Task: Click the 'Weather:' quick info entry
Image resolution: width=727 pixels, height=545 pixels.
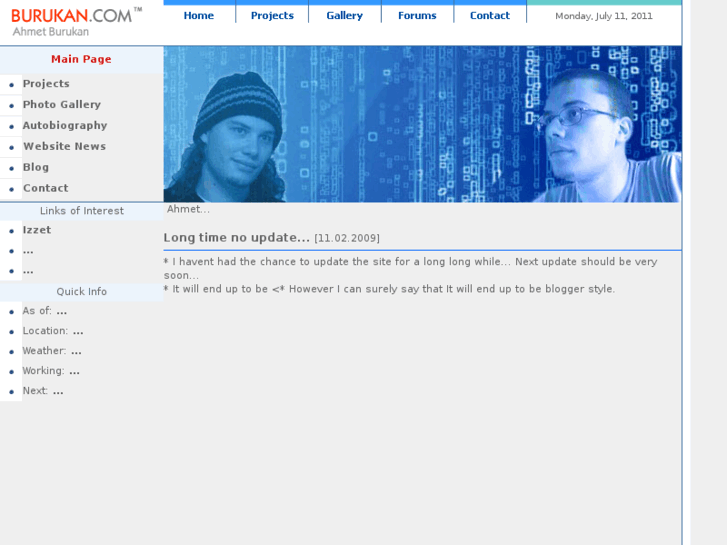Action: click(x=52, y=351)
